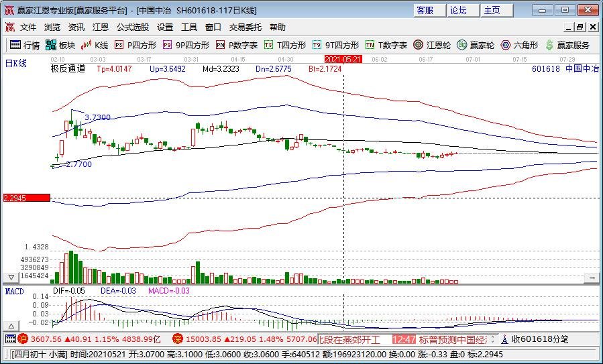Click the Bt=2.1724 value
603x364 pixels.
(x=325, y=69)
